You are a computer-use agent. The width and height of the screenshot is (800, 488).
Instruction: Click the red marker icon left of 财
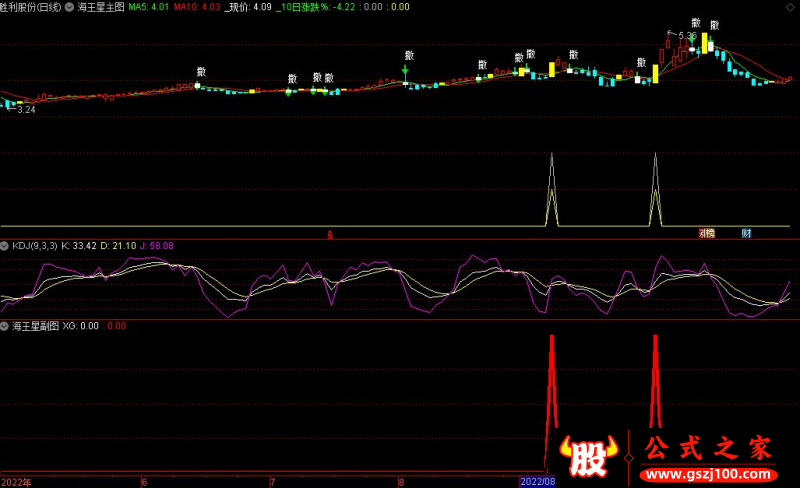point(706,233)
